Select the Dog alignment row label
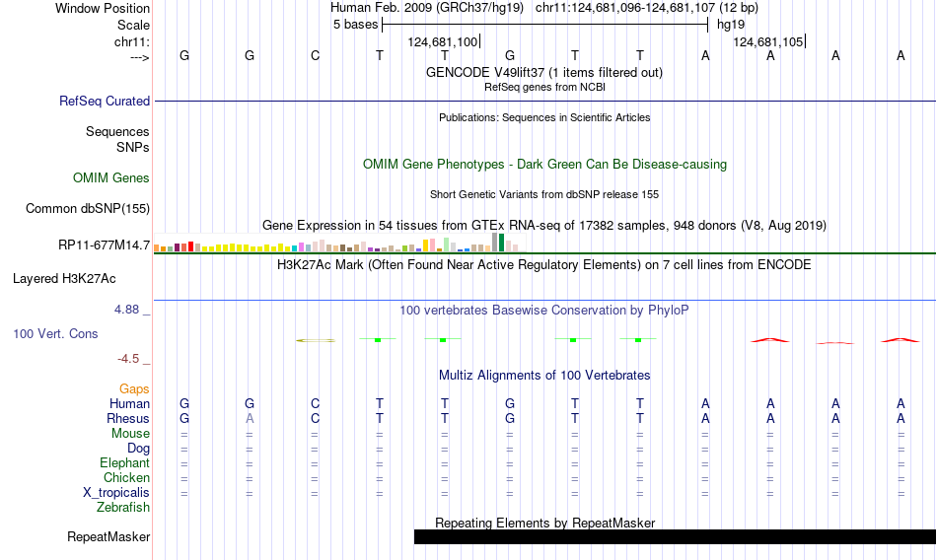This screenshot has width=937, height=560. pyautogui.click(x=138, y=449)
